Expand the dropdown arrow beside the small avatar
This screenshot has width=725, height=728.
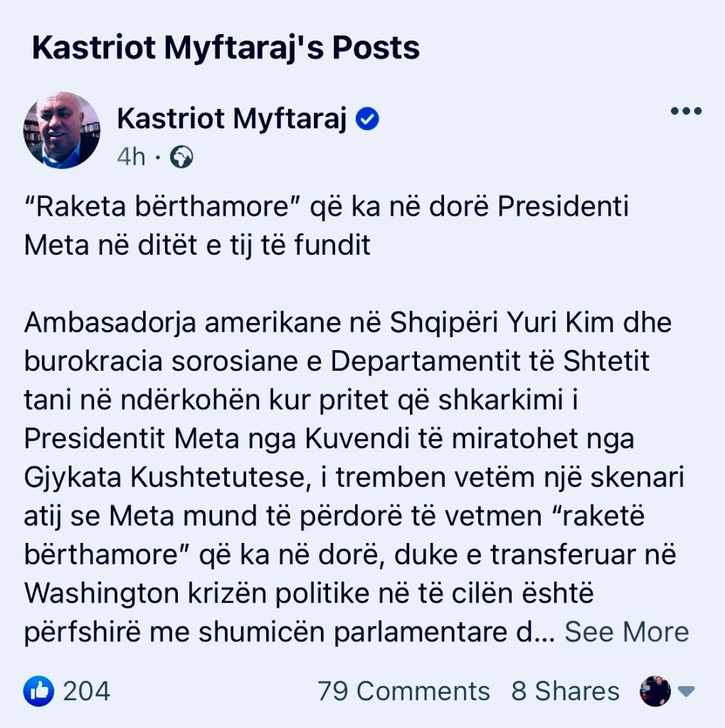[686, 691]
